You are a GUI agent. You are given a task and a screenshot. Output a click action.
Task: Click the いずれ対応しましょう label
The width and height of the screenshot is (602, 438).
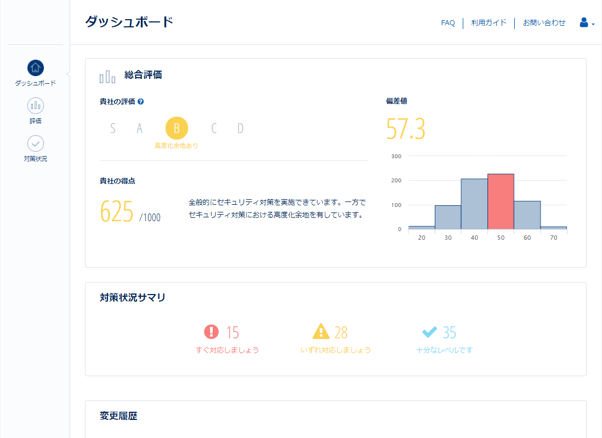pyautogui.click(x=336, y=350)
